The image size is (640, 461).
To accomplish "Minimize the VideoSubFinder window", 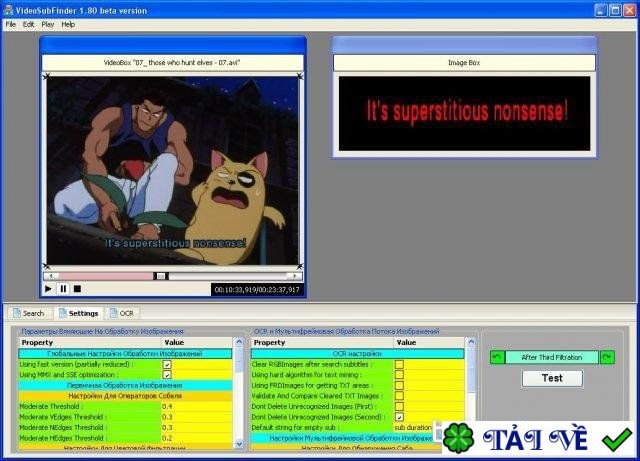I will pyautogui.click(x=600, y=10).
